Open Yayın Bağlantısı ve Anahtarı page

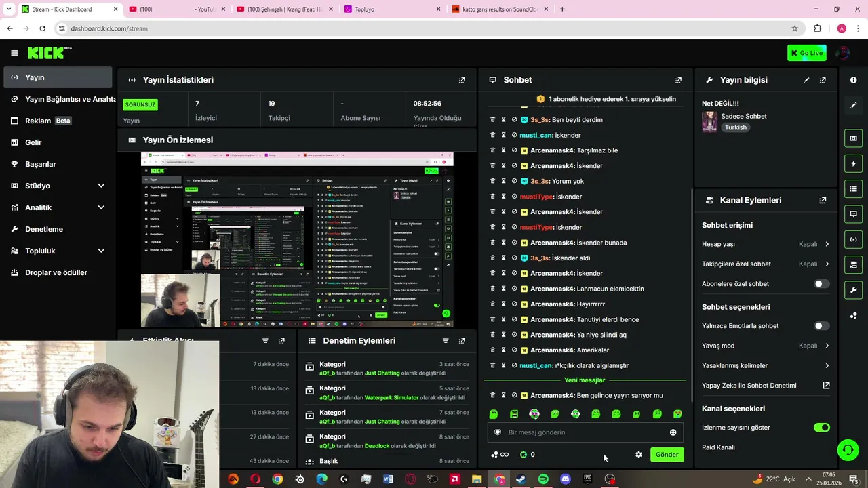pyautogui.click(x=60, y=99)
